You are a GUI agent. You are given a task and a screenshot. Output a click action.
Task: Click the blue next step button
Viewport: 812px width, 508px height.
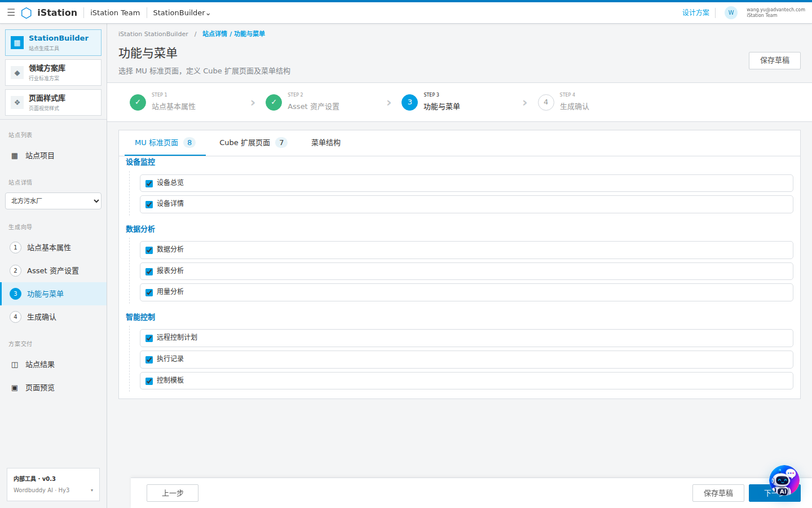tap(775, 493)
